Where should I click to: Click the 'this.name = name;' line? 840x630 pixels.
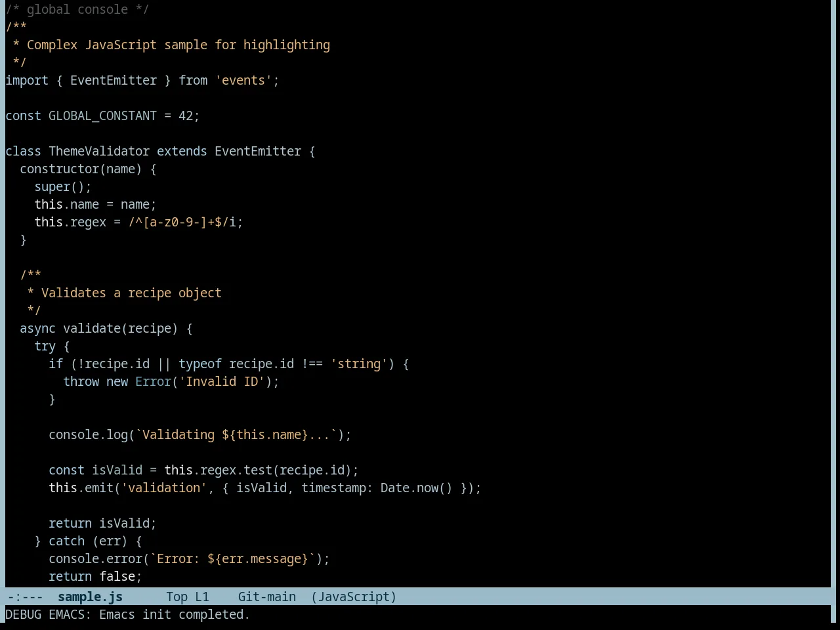[95, 205]
